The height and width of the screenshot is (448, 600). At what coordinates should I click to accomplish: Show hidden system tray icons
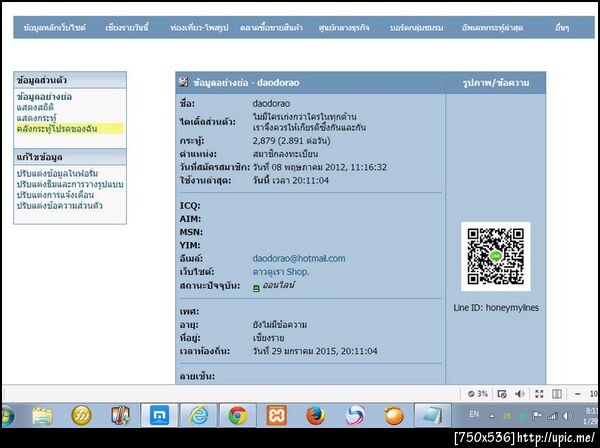(x=492, y=416)
